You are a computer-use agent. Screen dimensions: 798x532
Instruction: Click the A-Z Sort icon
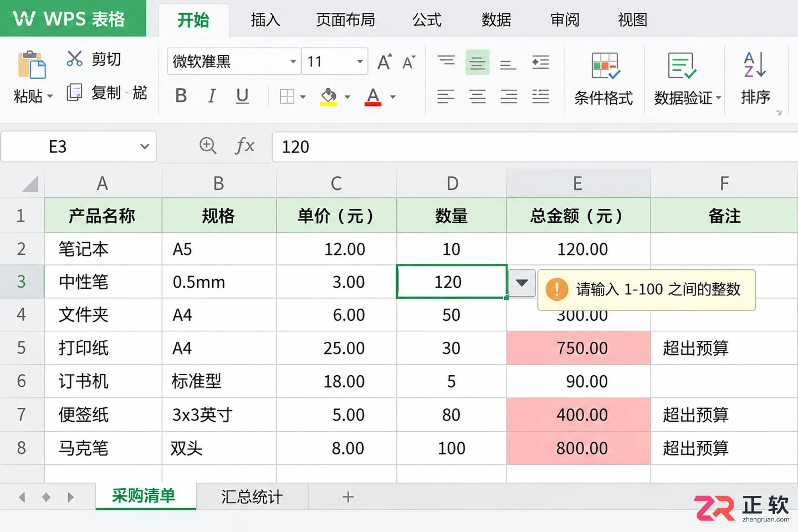pyautogui.click(x=755, y=65)
